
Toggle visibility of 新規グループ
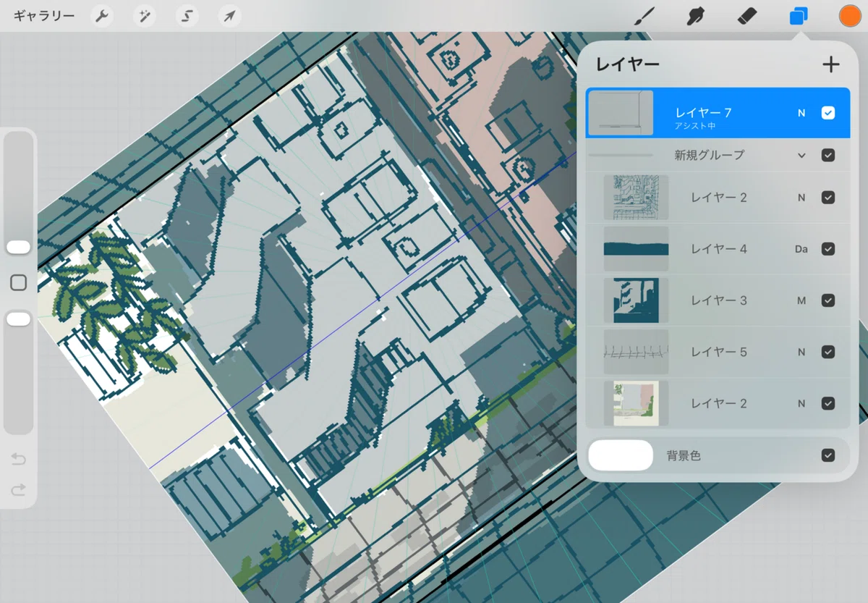point(828,155)
